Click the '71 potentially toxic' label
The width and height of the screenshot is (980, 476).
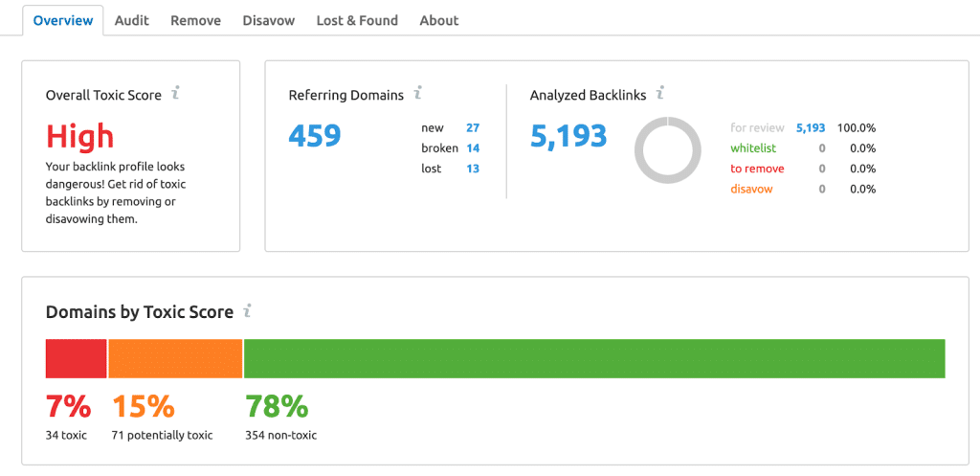[x=163, y=436]
